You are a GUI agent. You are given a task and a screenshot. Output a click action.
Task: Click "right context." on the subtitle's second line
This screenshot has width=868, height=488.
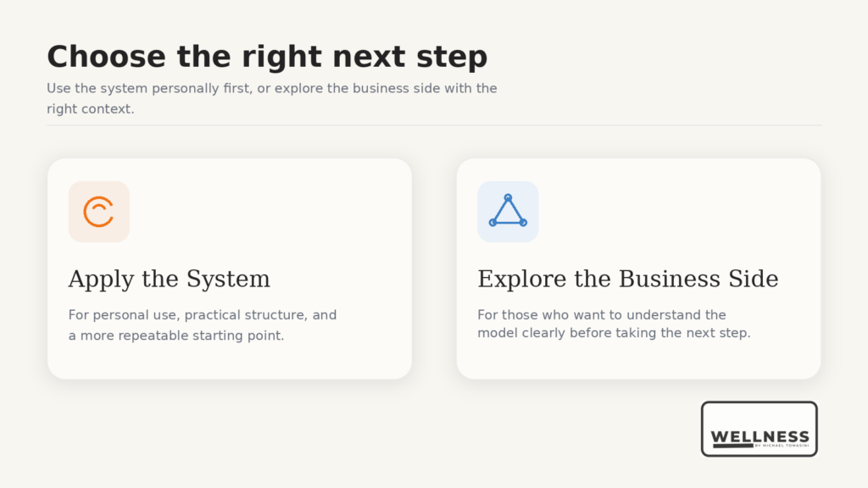click(91, 109)
